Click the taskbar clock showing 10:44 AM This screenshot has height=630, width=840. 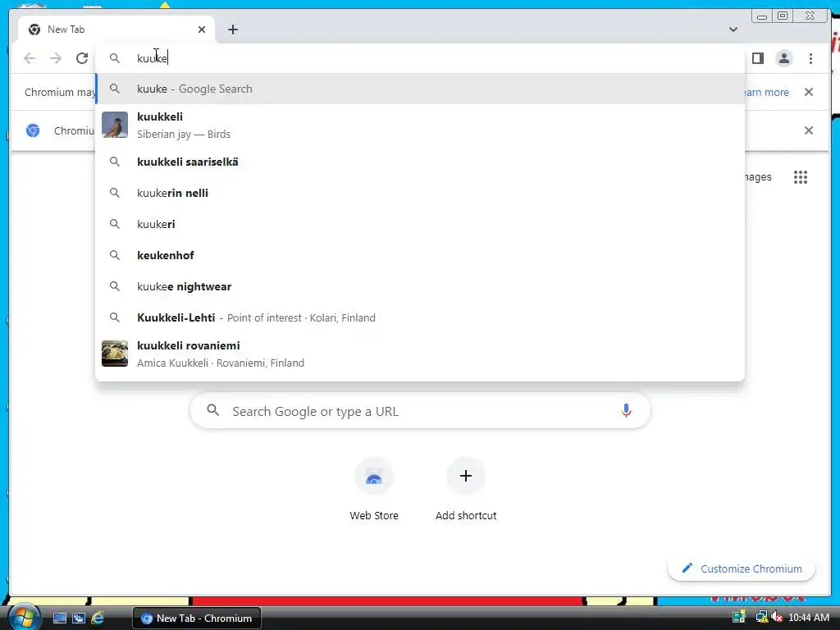point(808,618)
